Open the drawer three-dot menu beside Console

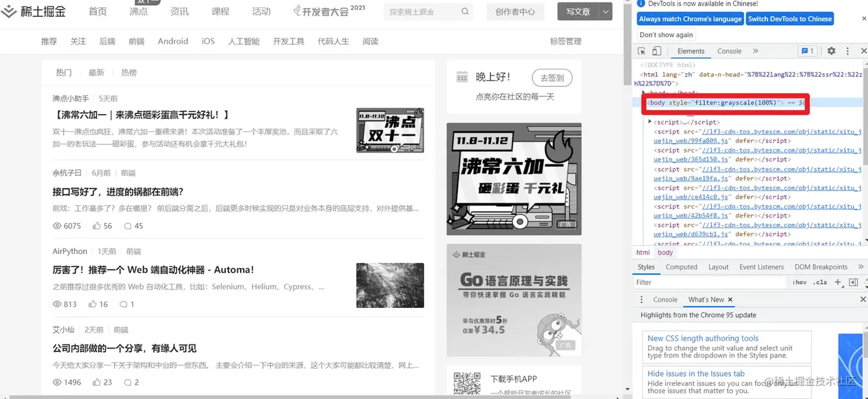click(642, 299)
